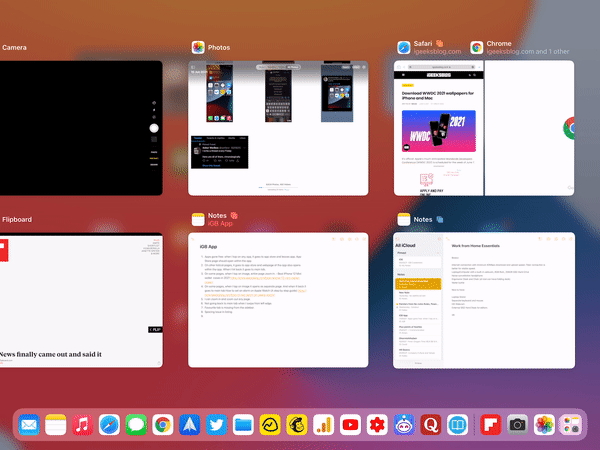The width and height of the screenshot is (600, 450).
Task: Open the Notes All iCloud window card
Action: [x=484, y=300]
